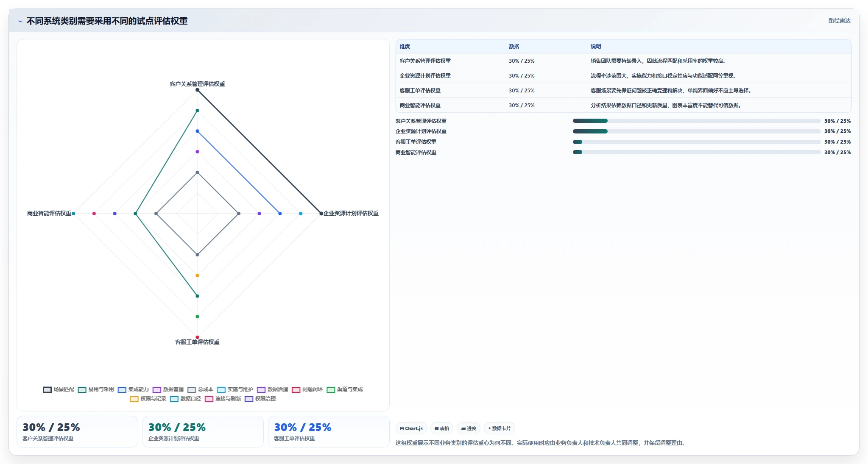Click description starting with 流程牵涉范围大
This screenshot has height=464, width=868.
pyautogui.click(x=664, y=76)
